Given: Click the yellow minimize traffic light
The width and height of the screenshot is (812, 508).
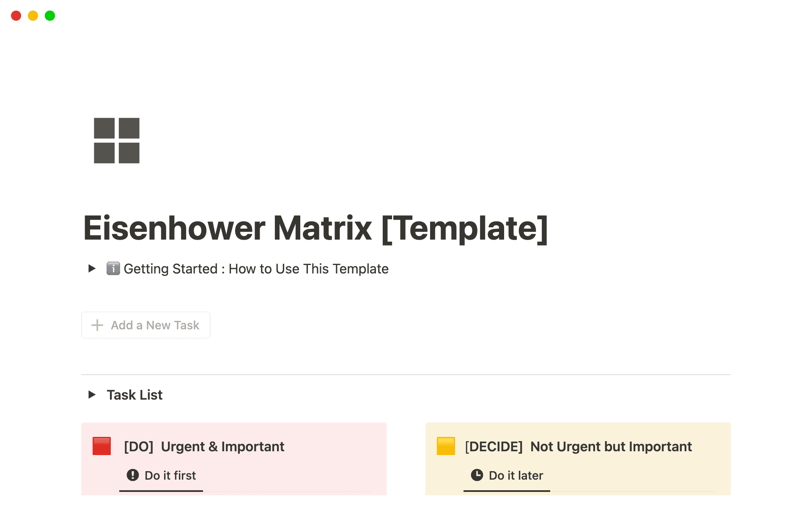Looking at the screenshot, I should (33, 16).
